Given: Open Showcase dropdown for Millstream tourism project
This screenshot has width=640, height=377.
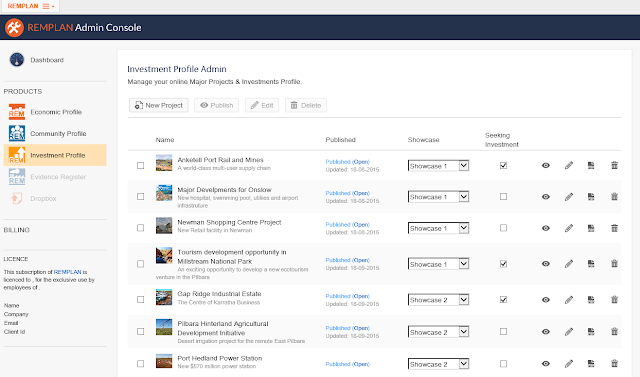Looking at the screenshot, I should click(438, 264).
